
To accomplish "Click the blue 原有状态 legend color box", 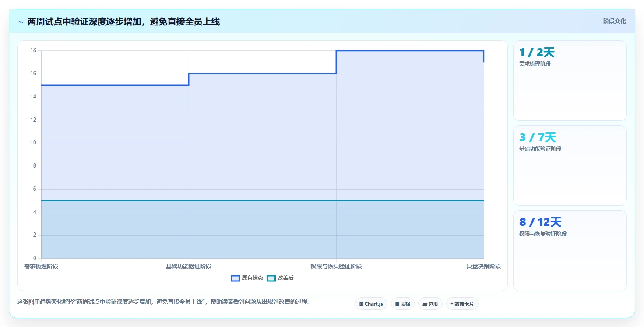I will point(235,278).
